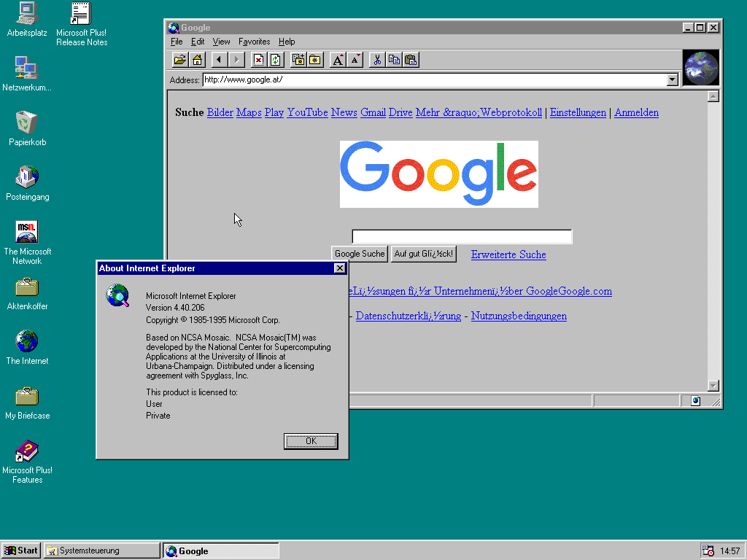747x560 pixels.
Task: Open the Nutzungsbedingungen link
Action: [519, 316]
